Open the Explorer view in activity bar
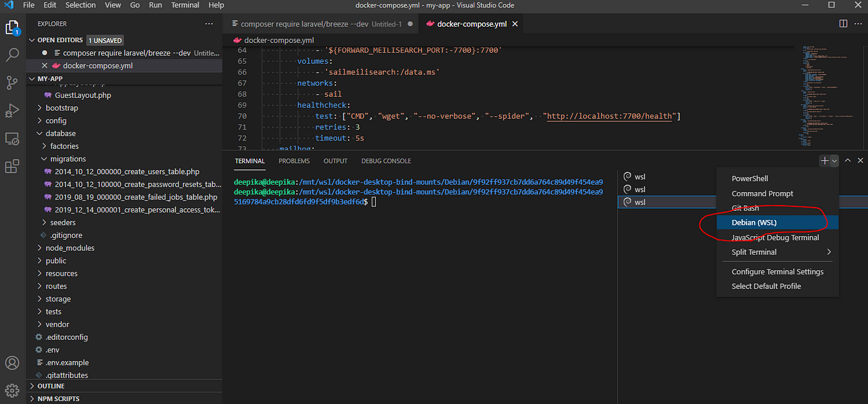The height and width of the screenshot is (404, 868). 12,28
